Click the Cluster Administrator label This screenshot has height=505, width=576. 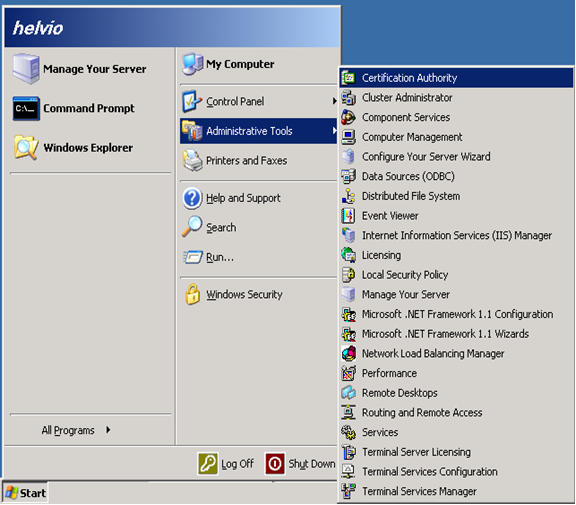pyautogui.click(x=407, y=98)
